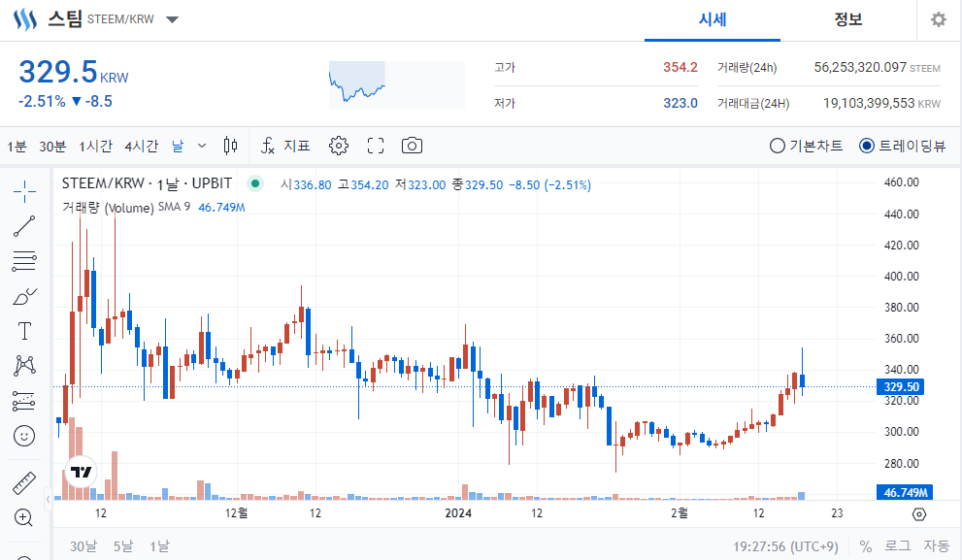Select the brush drawing tool

(24, 296)
